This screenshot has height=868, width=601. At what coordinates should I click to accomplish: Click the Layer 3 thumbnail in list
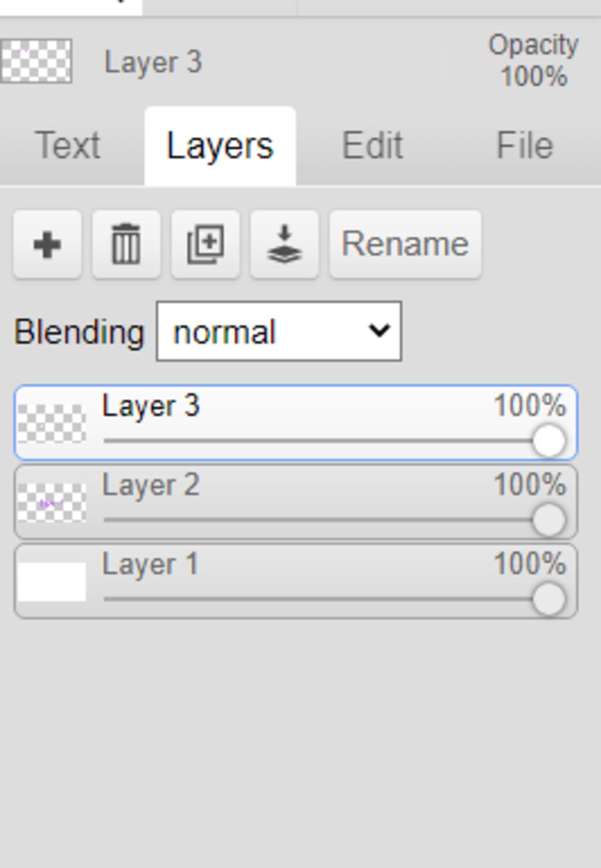point(52,423)
